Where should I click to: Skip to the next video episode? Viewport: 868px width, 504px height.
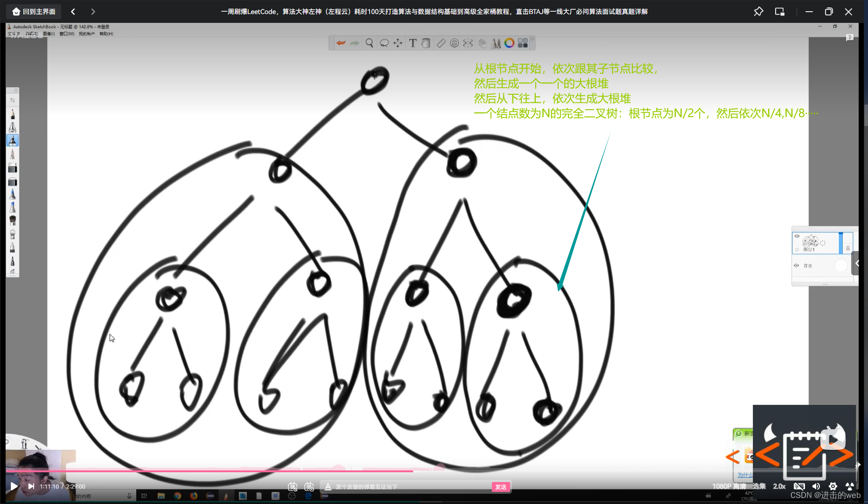click(x=31, y=486)
